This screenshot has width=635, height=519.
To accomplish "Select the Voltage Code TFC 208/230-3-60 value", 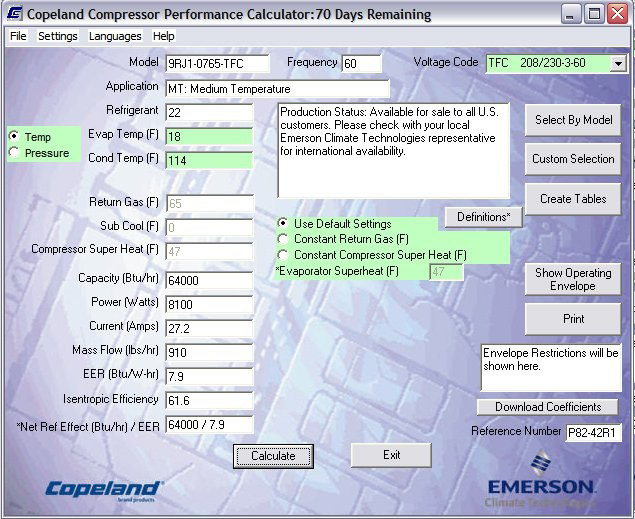I will [548, 64].
